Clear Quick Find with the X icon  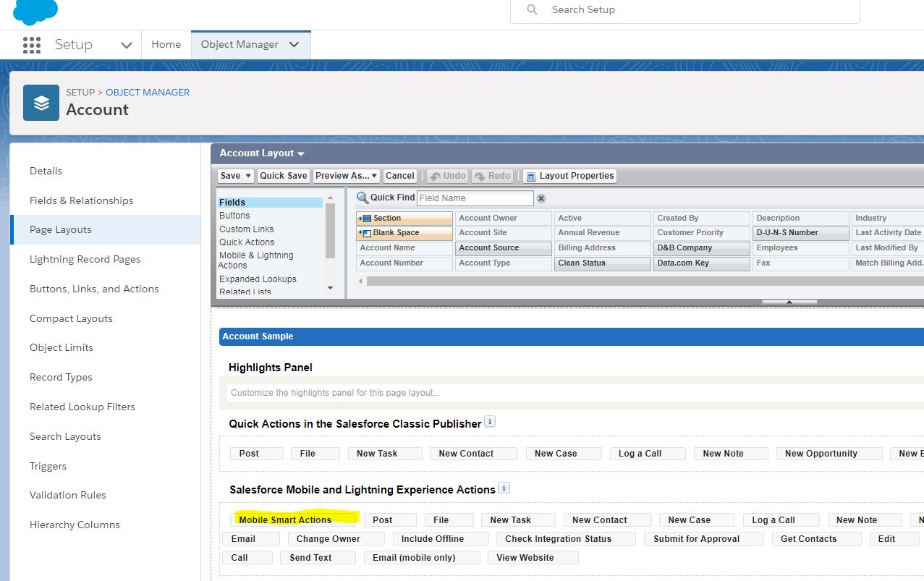pos(541,198)
